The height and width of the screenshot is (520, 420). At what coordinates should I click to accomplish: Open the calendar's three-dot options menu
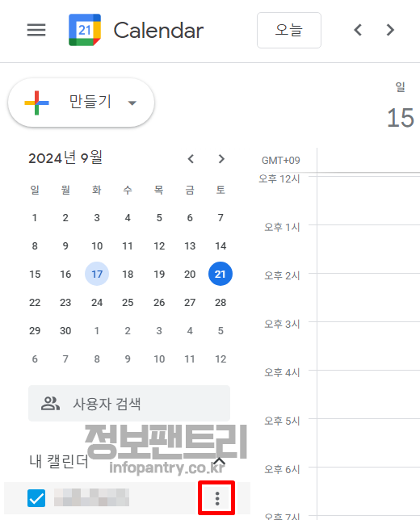click(217, 498)
